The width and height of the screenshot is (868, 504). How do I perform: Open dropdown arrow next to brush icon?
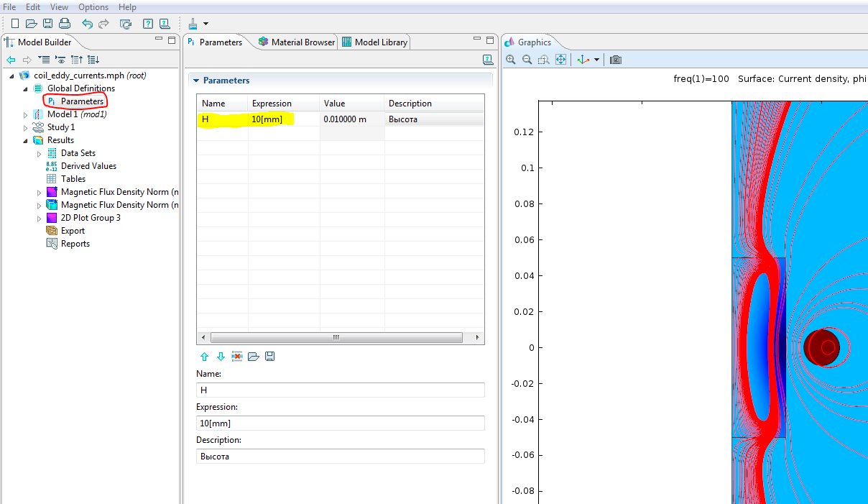coord(206,24)
